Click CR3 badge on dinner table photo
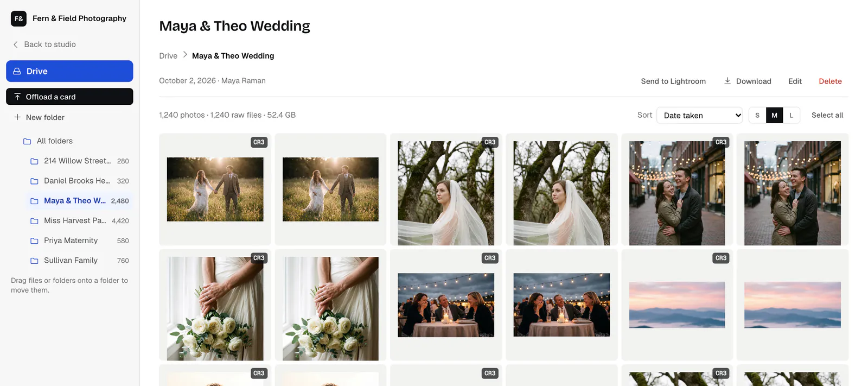868x386 pixels. [490, 258]
